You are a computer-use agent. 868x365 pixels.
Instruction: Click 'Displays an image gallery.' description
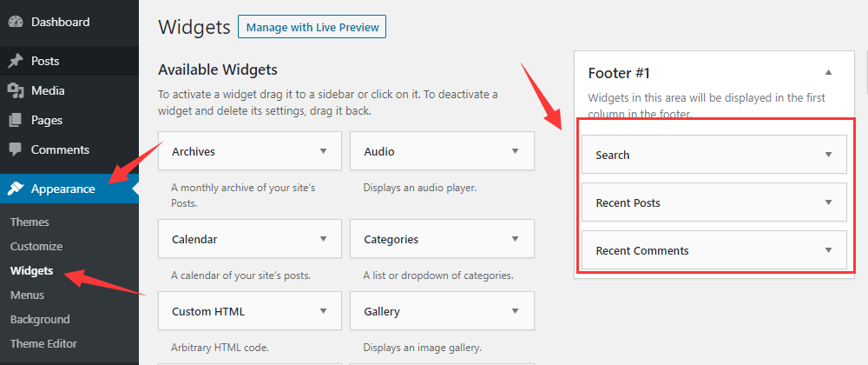pos(422,348)
